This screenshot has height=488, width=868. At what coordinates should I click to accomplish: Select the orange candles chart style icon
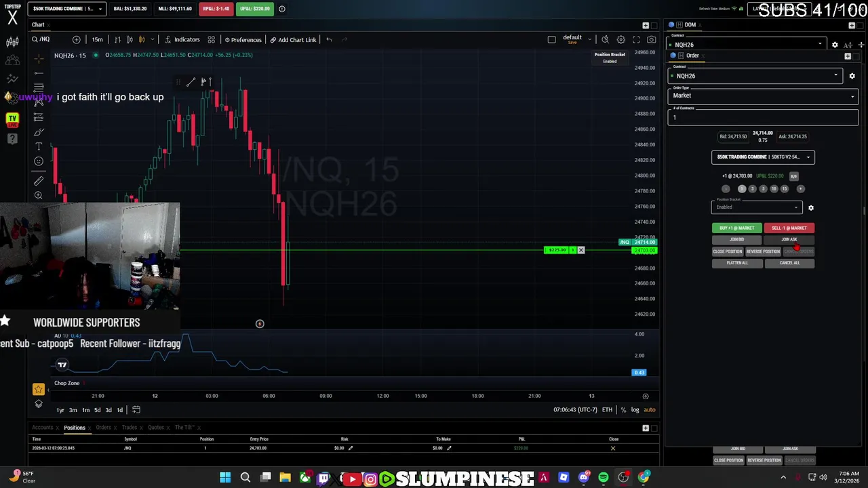click(x=142, y=39)
